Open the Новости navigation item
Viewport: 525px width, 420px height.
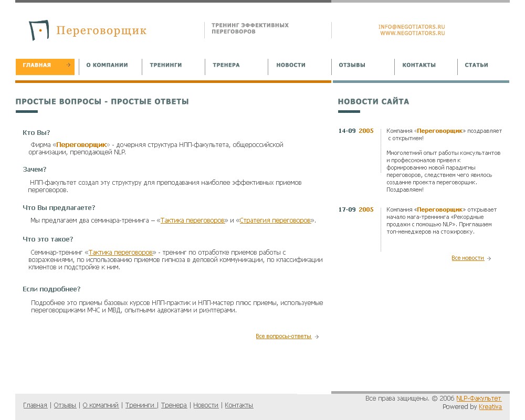click(x=291, y=65)
